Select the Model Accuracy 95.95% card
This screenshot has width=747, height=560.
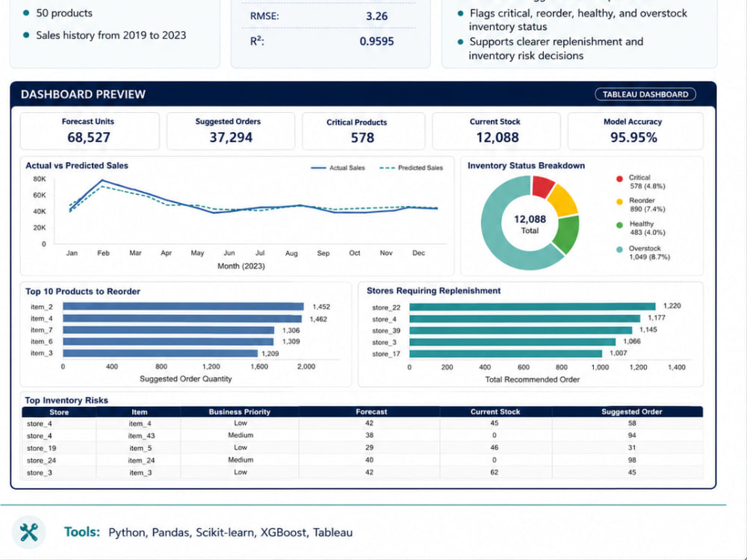635,131
